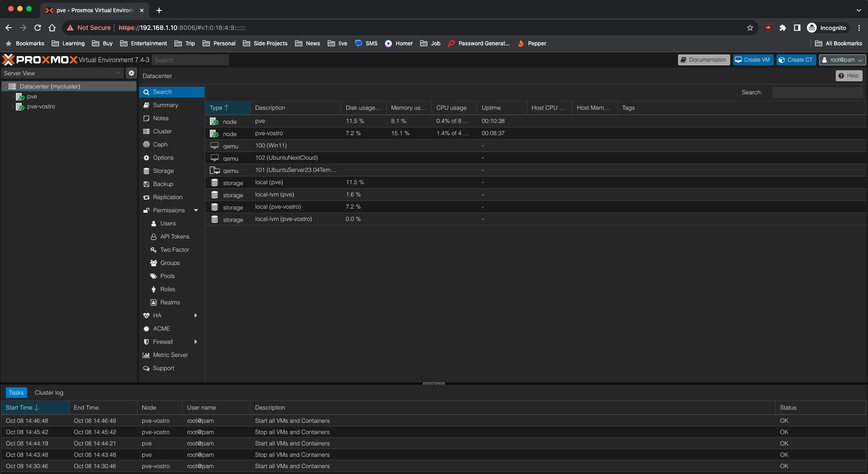Image resolution: width=868 pixels, height=474 pixels.
Task: Select Datacenter (mycluster) in tree
Action: click(x=68, y=86)
